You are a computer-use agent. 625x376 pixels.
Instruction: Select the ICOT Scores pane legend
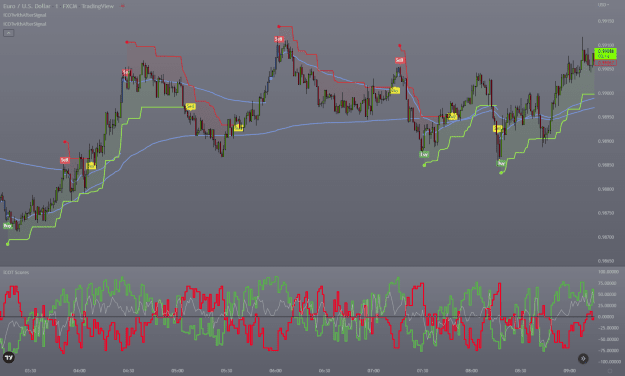[16, 272]
